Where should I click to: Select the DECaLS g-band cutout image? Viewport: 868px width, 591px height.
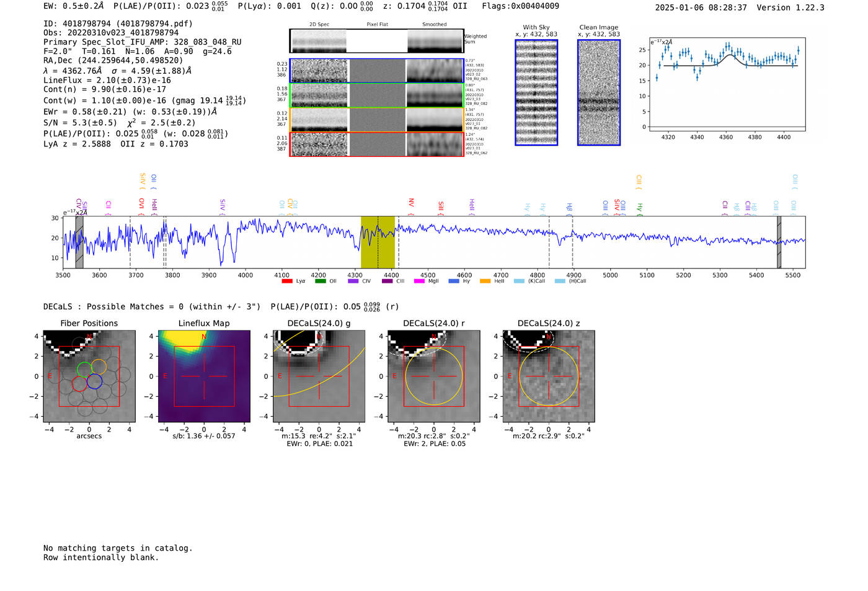319,376
